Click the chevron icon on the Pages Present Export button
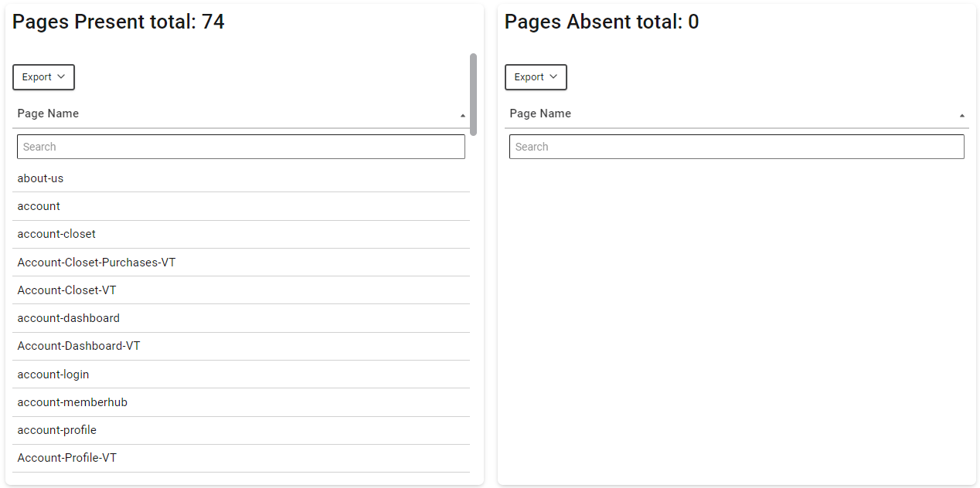Screen dimensions: 980x488 [61, 76]
